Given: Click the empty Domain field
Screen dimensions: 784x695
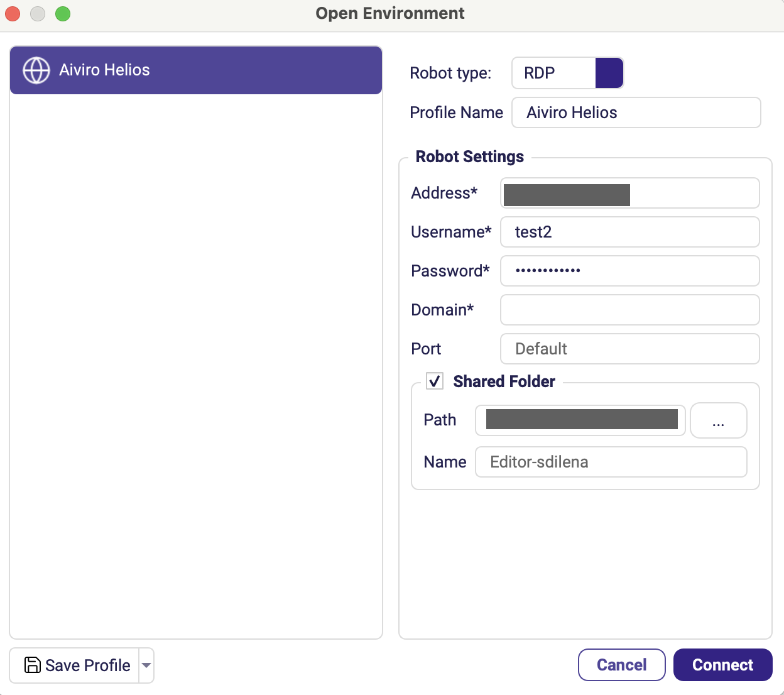Looking at the screenshot, I should [x=630, y=310].
